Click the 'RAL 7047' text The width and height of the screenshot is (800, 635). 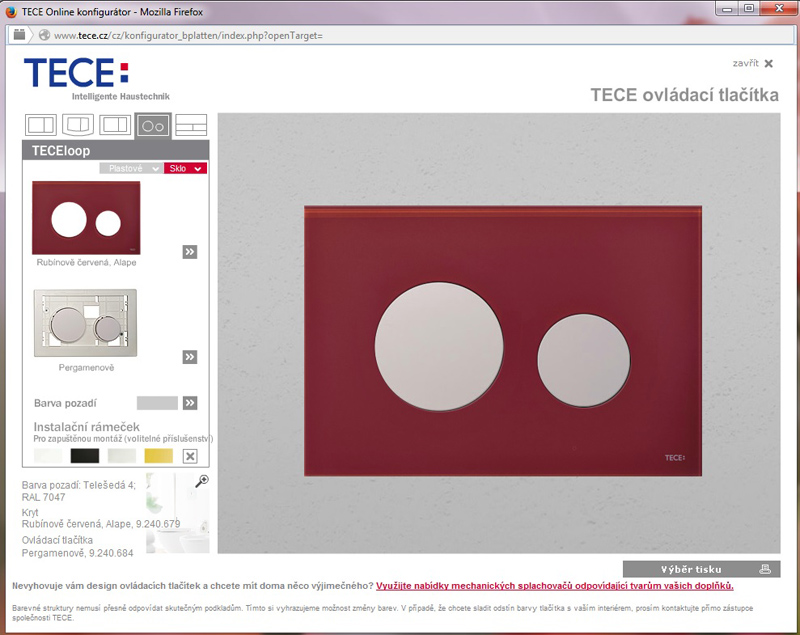43,497
